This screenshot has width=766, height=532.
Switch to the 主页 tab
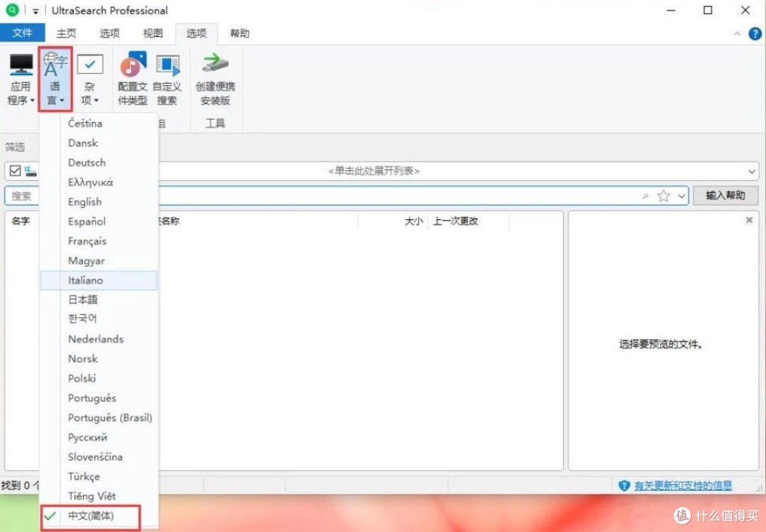coord(67,33)
